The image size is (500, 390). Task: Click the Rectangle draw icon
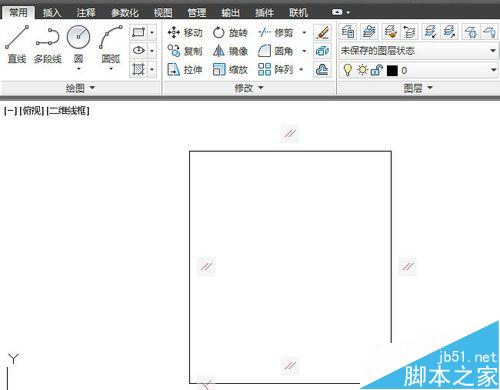pos(138,32)
